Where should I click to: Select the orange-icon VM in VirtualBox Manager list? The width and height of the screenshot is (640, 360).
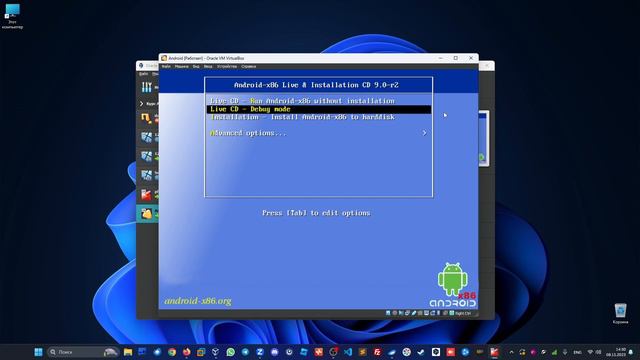146,118
